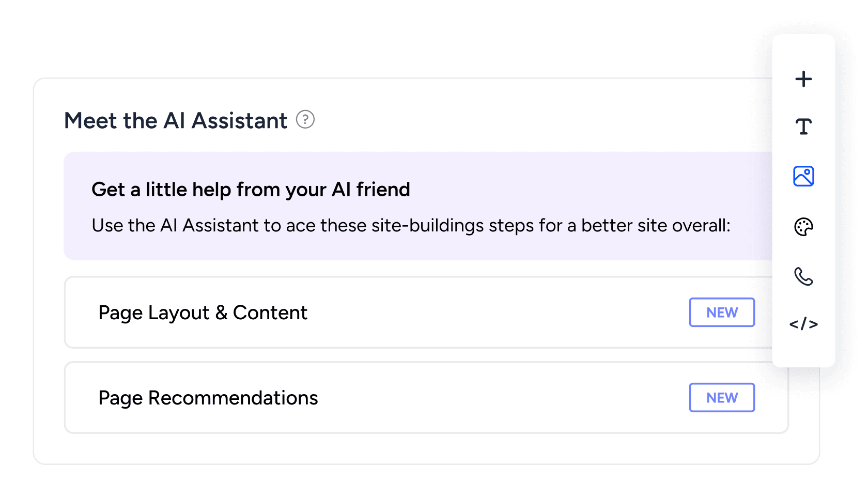Click the Meet the AI Assistant heading
Image resolution: width=868 pixels, height=499 pixels.
176,120
